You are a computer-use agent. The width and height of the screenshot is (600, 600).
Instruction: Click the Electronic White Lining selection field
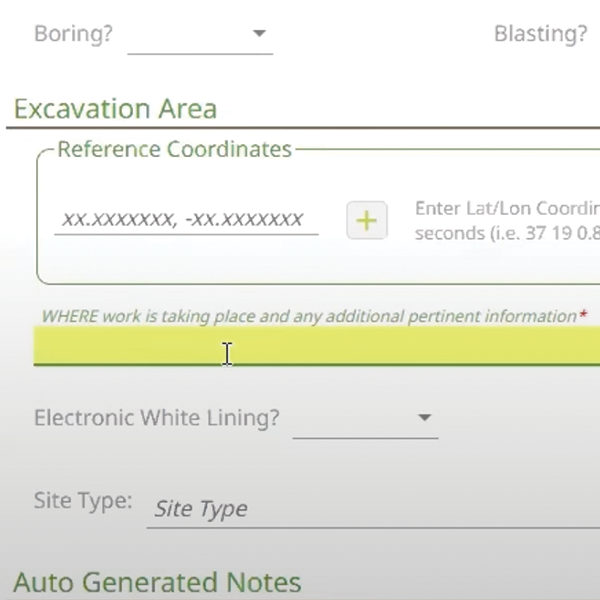pyautogui.click(x=355, y=419)
